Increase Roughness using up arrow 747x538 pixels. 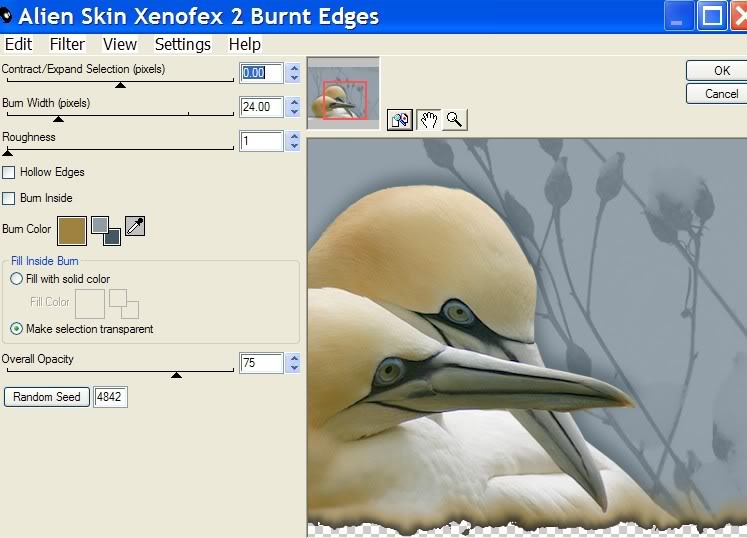(294, 136)
